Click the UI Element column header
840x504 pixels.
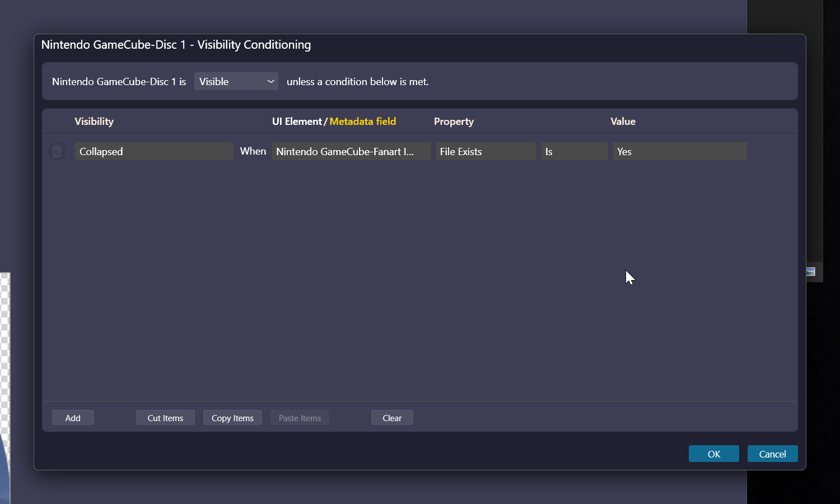point(297,122)
